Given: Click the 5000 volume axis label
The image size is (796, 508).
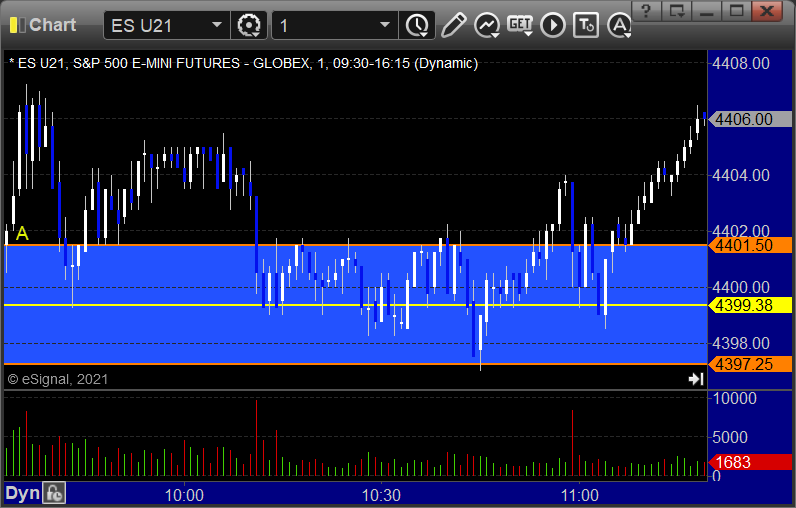Looking at the screenshot, I should click(x=730, y=437).
